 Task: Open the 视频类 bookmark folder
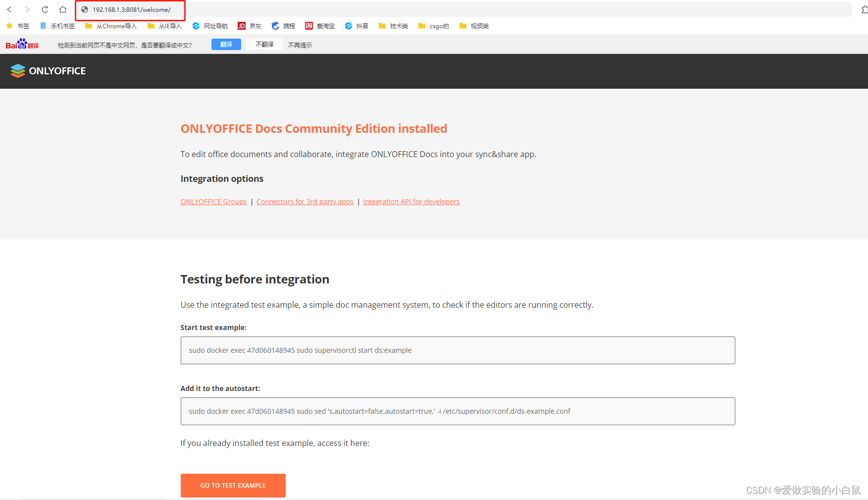point(474,26)
